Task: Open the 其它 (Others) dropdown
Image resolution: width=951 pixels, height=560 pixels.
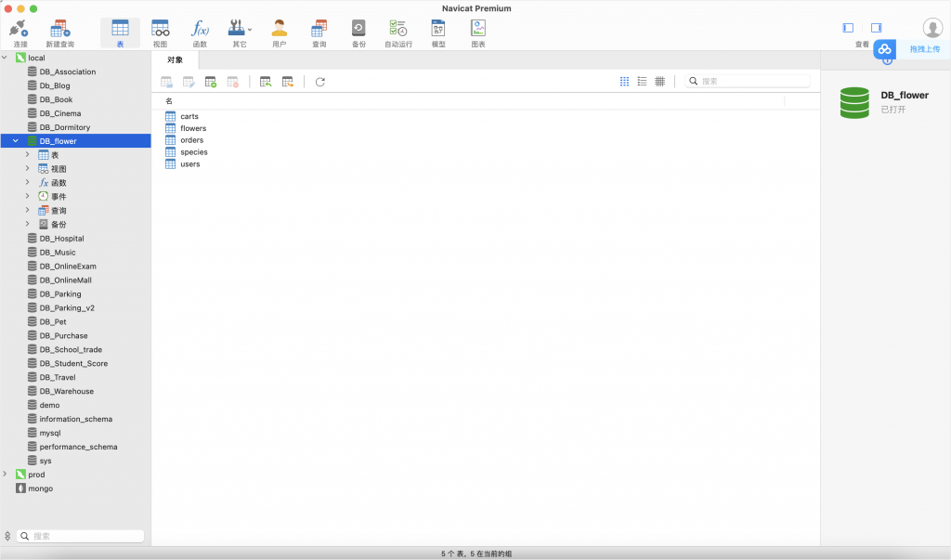Action: (240, 33)
